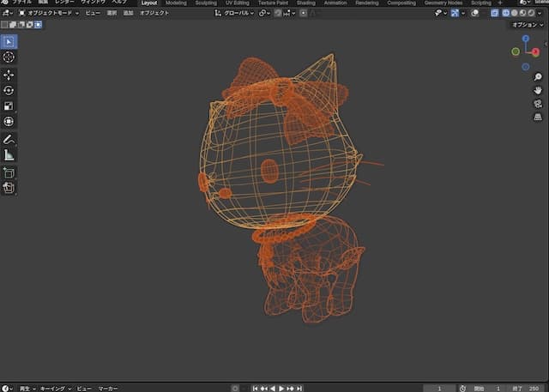Click the hand pan view icon

[538, 90]
